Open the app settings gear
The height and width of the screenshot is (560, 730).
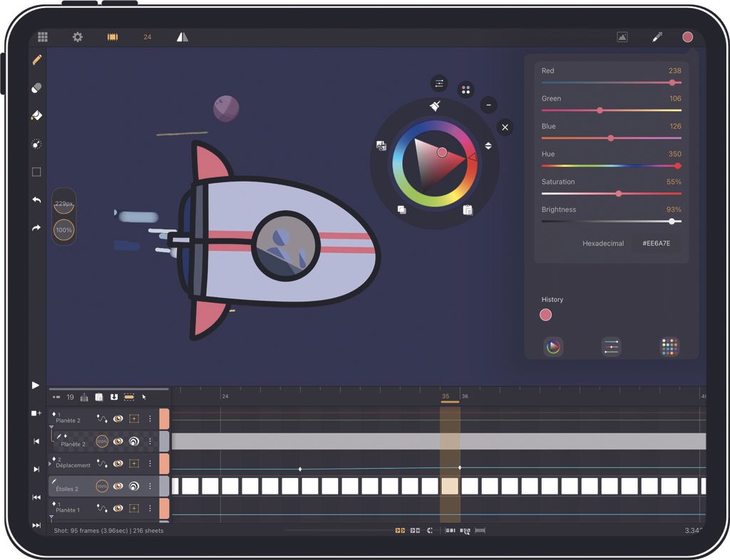point(78,36)
